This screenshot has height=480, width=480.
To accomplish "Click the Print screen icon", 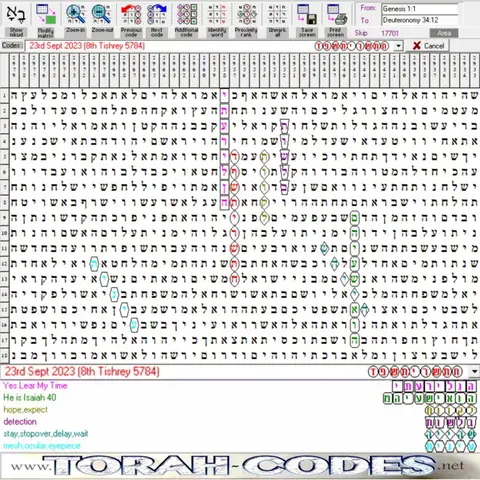I will tap(336, 15).
